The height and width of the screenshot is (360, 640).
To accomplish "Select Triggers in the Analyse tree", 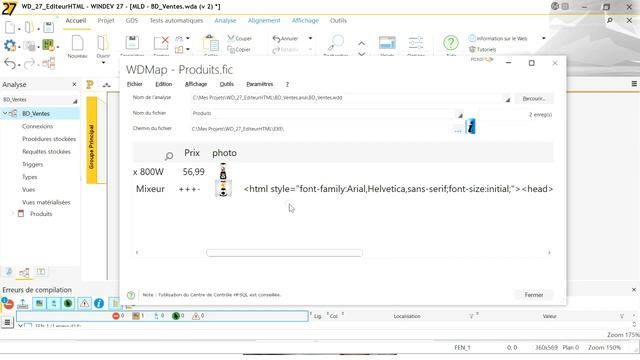I will (x=32, y=164).
